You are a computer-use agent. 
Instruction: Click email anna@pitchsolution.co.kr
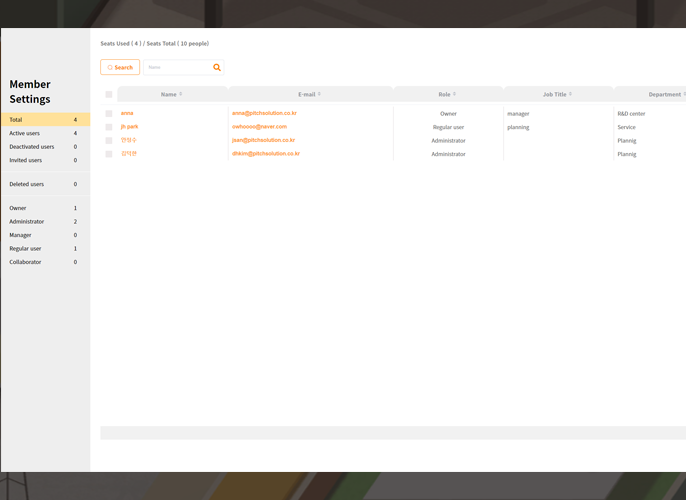click(x=264, y=113)
